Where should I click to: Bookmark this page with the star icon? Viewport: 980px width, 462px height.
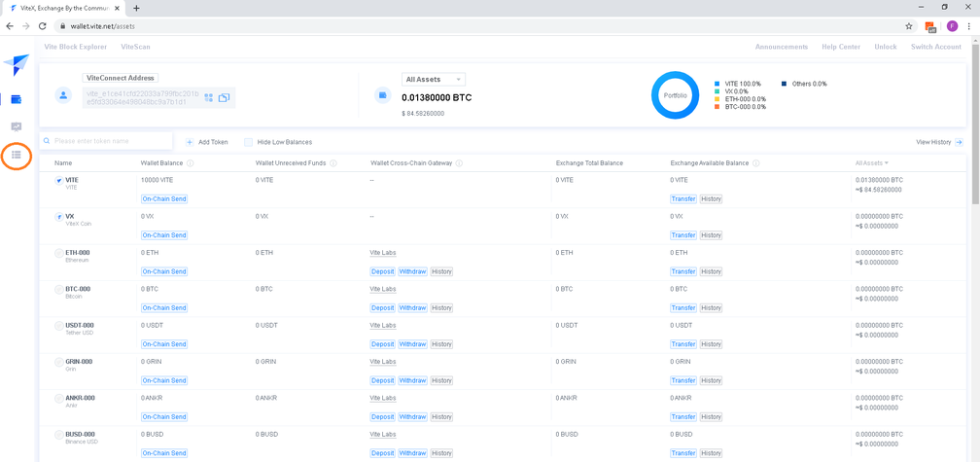909,26
